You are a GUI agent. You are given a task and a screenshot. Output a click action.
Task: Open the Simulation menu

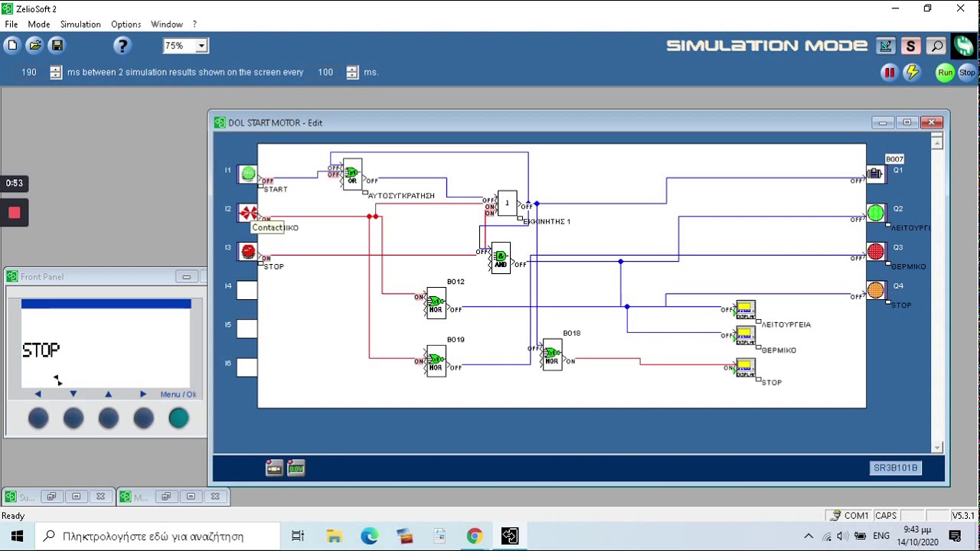(x=80, y=24)
